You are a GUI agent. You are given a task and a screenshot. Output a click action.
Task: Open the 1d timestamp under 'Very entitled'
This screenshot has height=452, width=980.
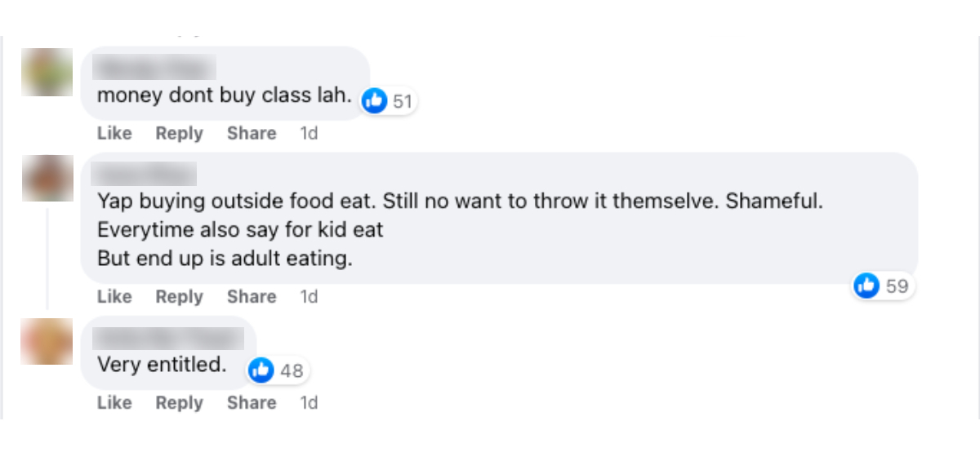[309, 402]
